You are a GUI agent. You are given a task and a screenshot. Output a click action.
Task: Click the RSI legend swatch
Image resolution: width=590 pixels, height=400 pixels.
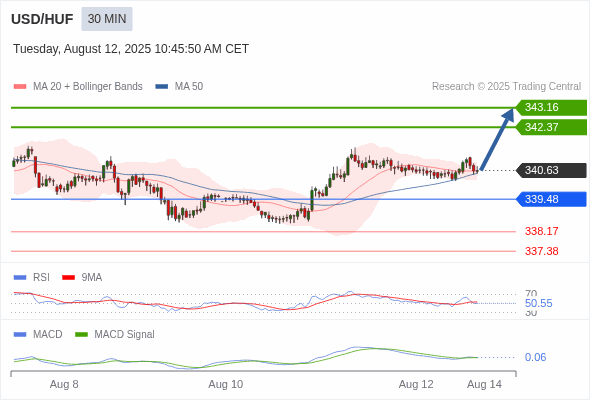click(x=20, y=278)
